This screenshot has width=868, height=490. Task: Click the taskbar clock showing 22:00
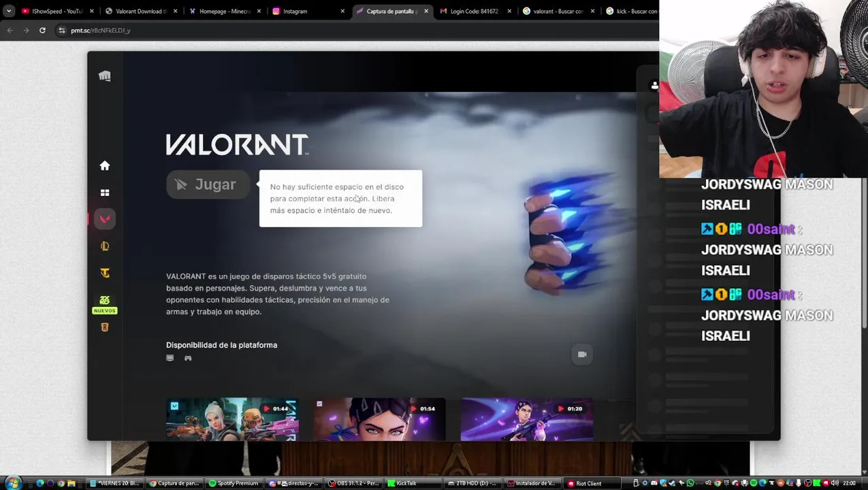click(849, 483)
